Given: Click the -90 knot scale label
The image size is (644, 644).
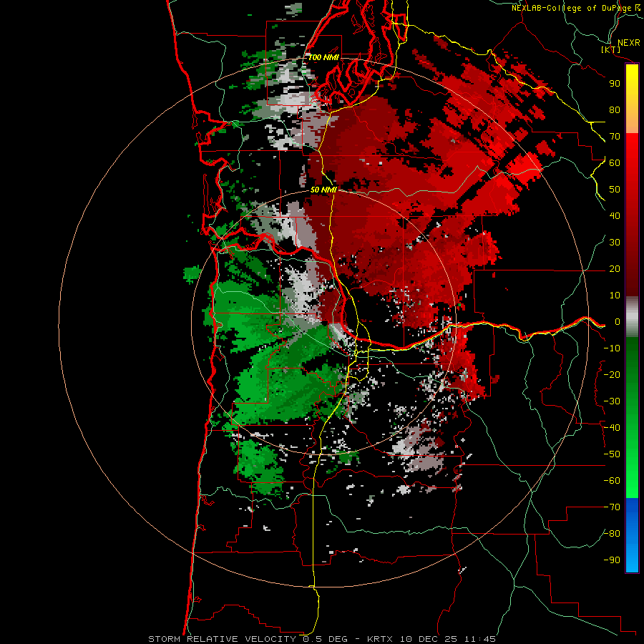Looking at the screenshot, I should pos(612,560).
